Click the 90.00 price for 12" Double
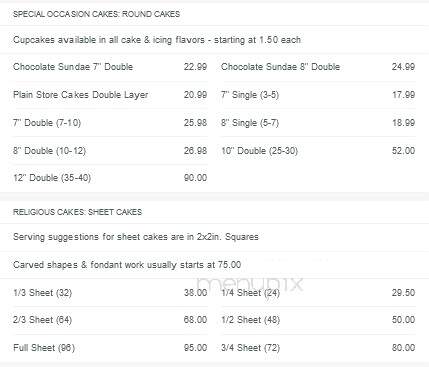429x367 pixels. tap(195, 178)
